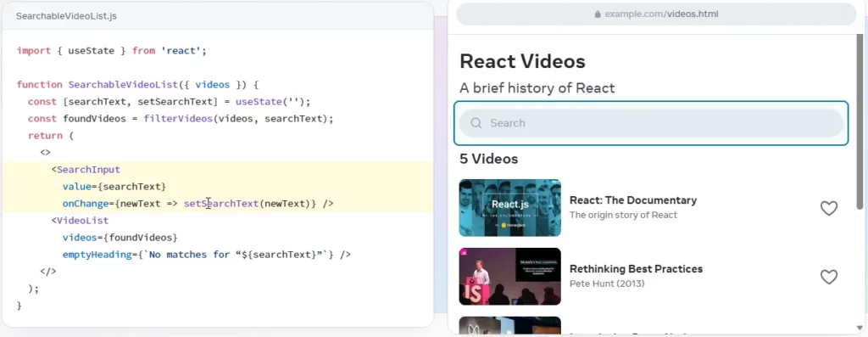The width and height of the screenshot is (868, 337).
Task: Click the emptyHeading code line
Action: point(207,255)
